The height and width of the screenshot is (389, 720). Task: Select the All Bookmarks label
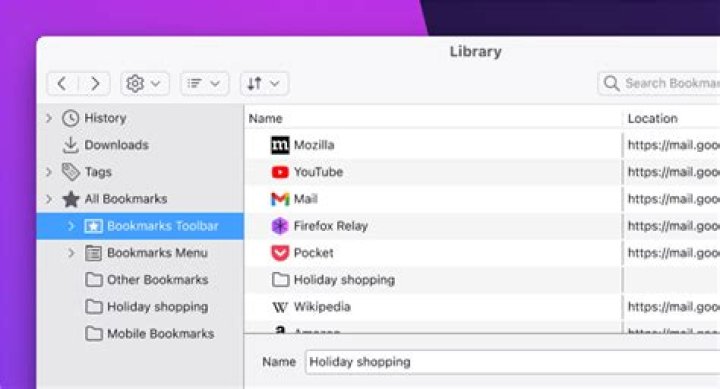pyautogui.click(x=126, y=199)
